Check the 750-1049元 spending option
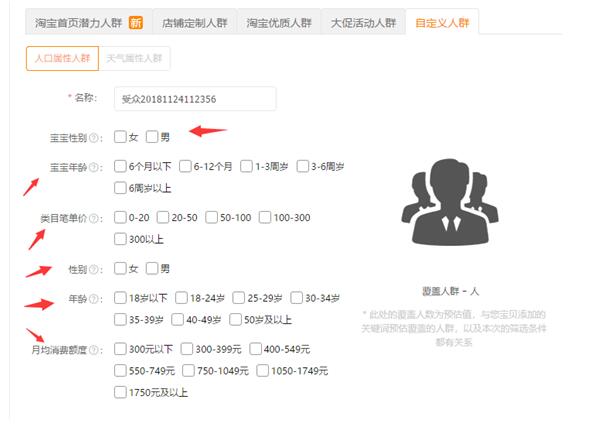593x437 pixels. click(188, 370)
